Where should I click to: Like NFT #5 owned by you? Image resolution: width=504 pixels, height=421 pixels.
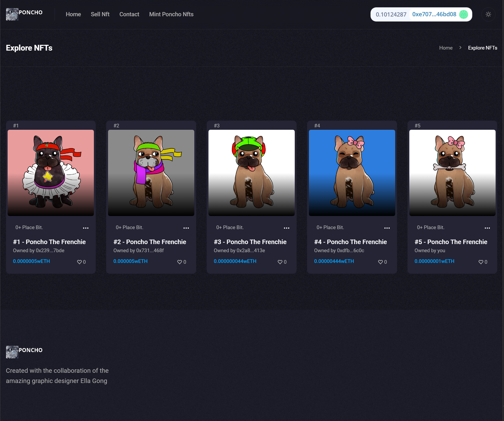480,262
